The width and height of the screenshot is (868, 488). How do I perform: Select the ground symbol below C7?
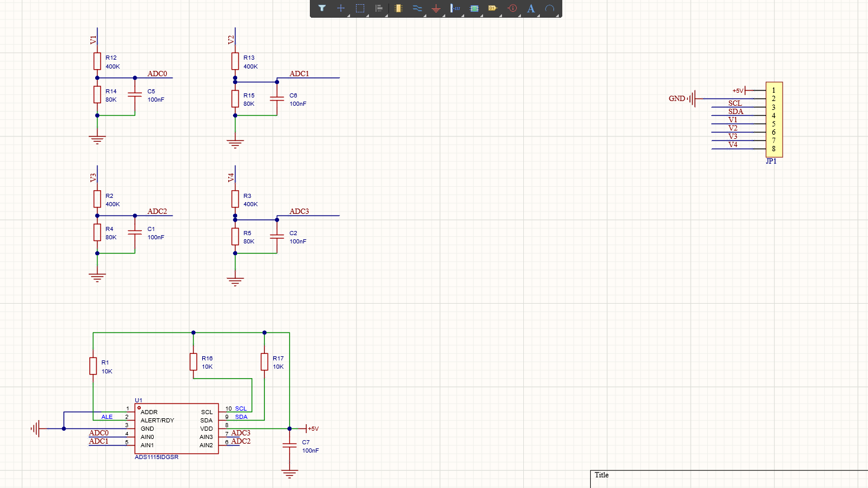pos(289,473)
